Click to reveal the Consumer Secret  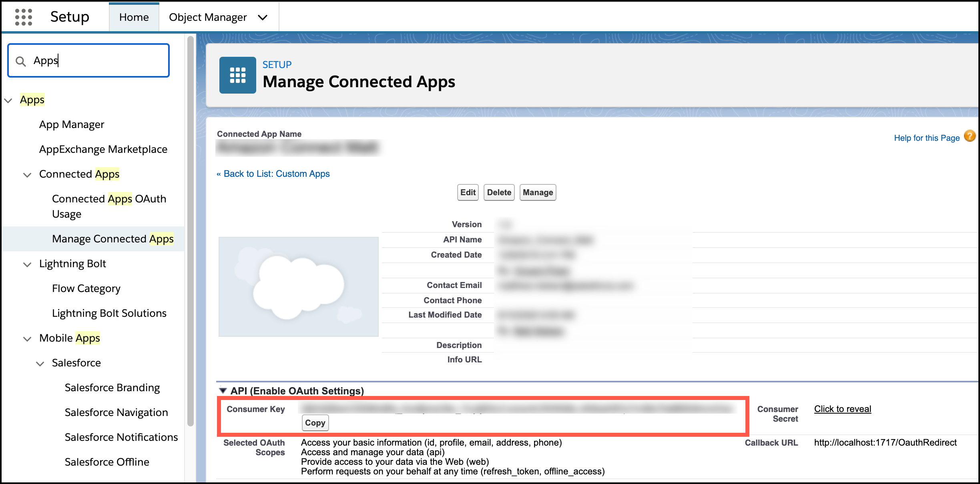tap(842, 409)
